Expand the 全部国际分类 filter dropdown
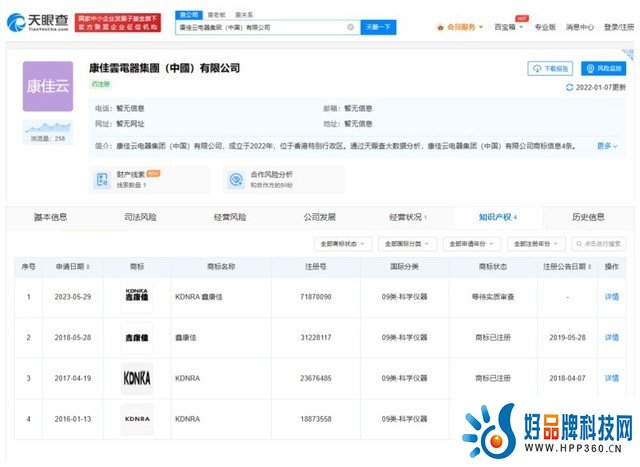 (407, 244)
